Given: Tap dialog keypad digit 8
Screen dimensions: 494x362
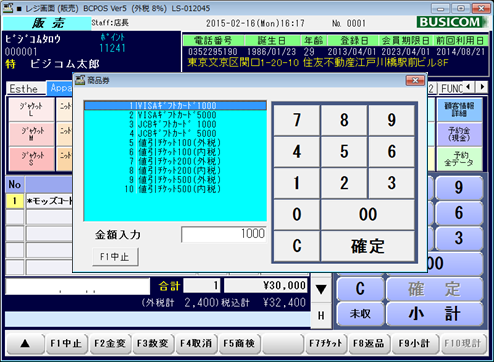Looking at the screenshot, I should (x=344, y=120).
